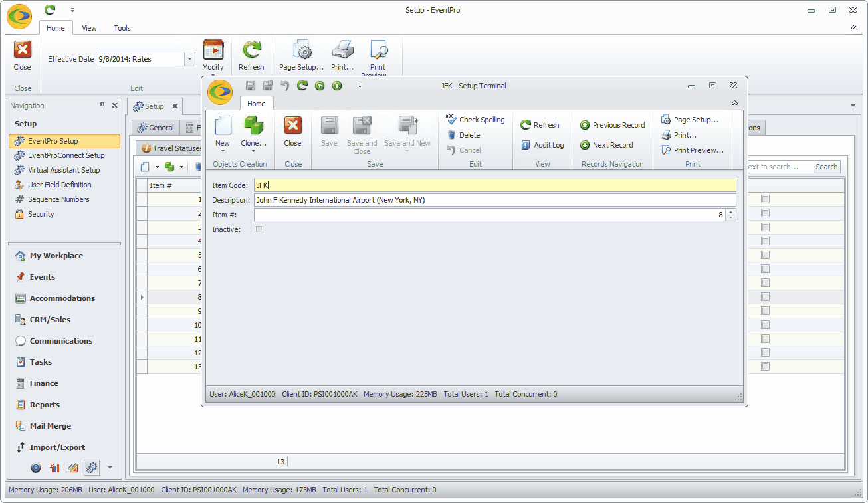The height and width of the screenshot is (503, 868).
Task: Tick the checkbox in the row of Item # 10
Action: [765, 325]
